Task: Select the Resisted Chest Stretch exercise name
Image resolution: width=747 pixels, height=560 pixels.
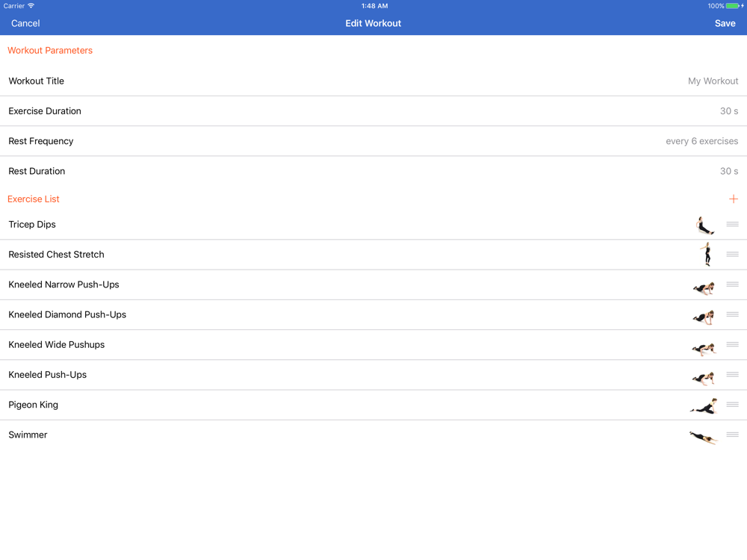Action: coord(56,255)
